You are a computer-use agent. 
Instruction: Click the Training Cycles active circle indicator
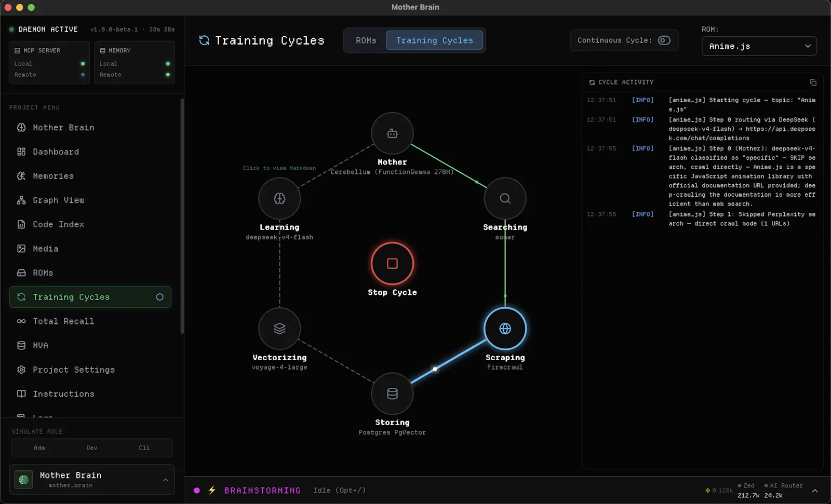click(159, 297)
